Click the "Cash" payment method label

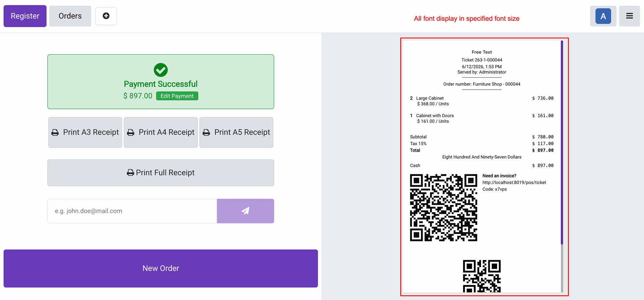point(415,166)
